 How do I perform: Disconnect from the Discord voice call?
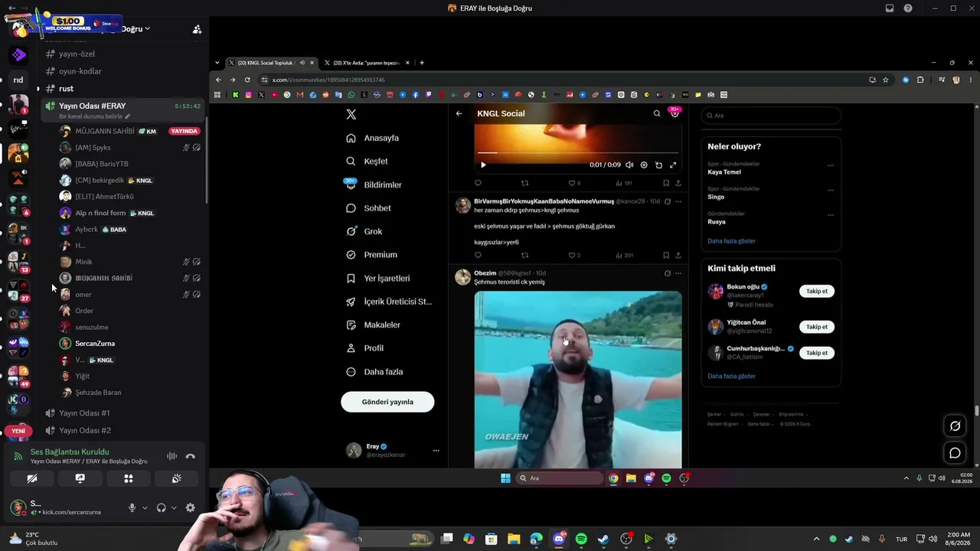[x=191, y=456]
